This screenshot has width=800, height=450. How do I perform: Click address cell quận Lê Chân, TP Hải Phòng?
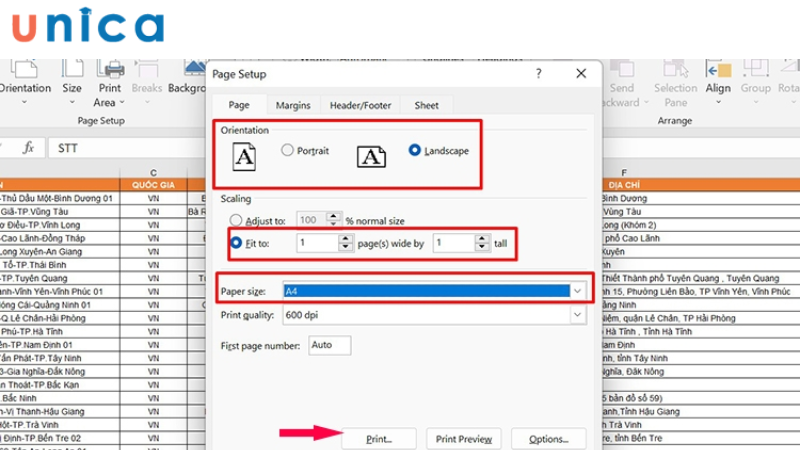coord(702,318)
